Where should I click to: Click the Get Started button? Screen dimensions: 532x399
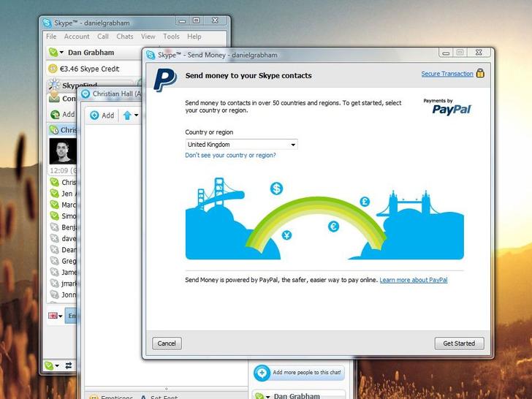point(459,343)
